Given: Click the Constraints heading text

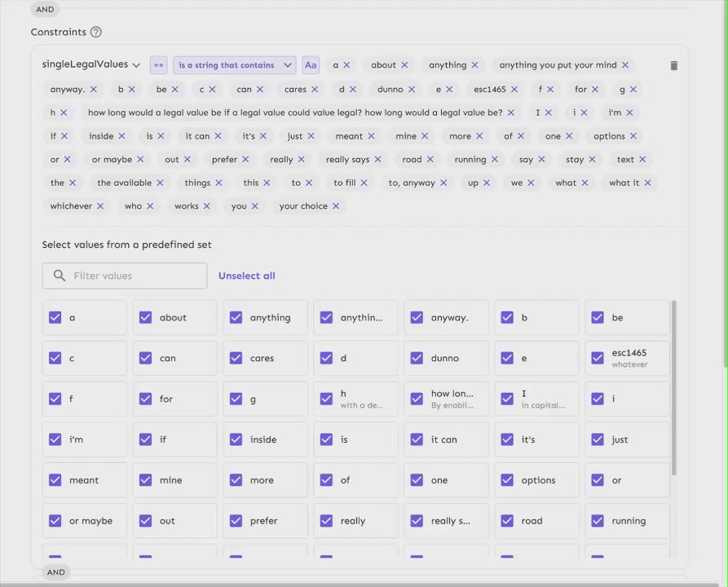Looking at the screenshot, I should coord(59,32).
